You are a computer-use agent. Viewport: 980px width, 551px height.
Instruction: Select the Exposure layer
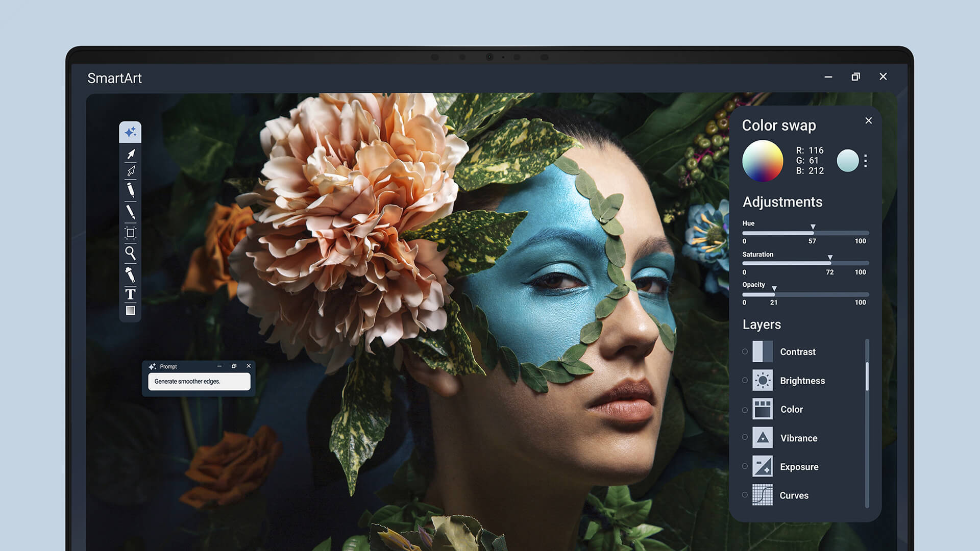coord(799,467)
